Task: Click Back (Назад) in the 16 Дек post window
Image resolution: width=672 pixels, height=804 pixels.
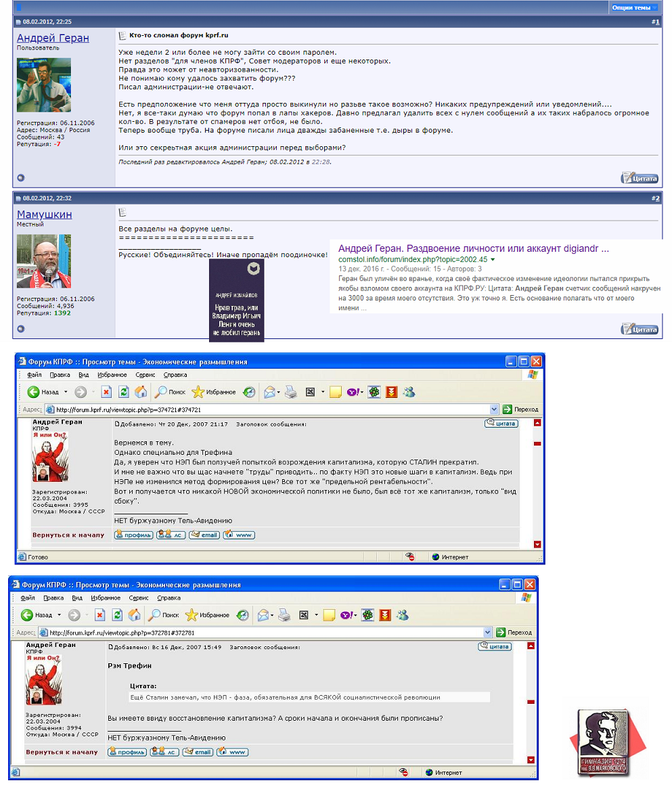Action: pos(37,615)
